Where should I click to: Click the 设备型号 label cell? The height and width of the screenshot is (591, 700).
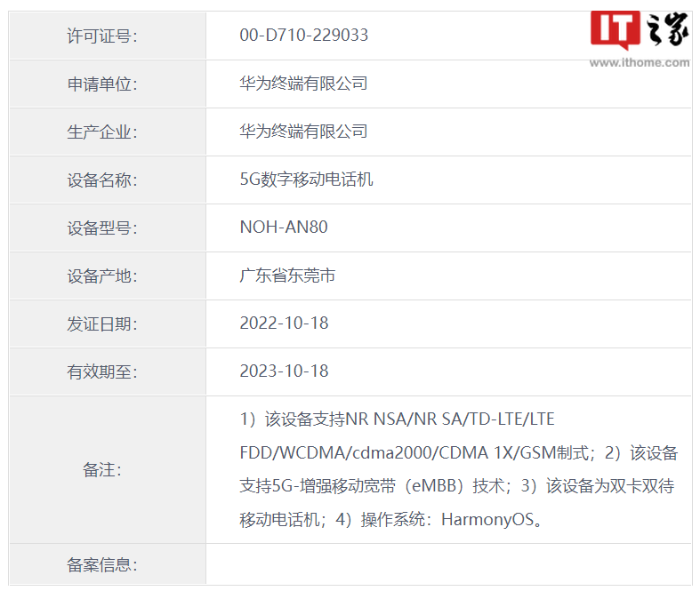coord(102,228)
